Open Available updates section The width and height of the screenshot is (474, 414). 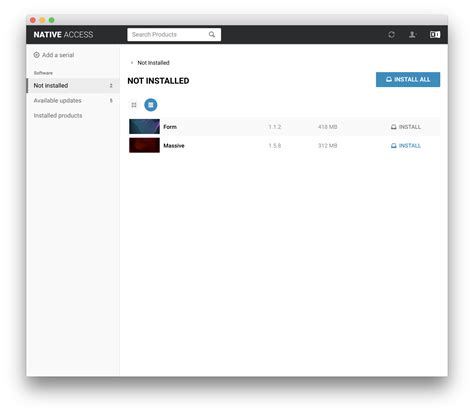point(73,101)
